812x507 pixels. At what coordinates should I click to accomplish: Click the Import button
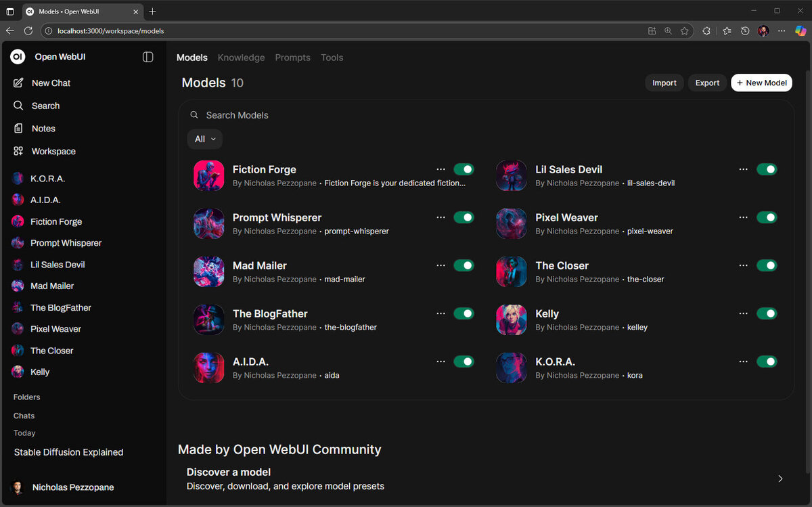(664, 83)
